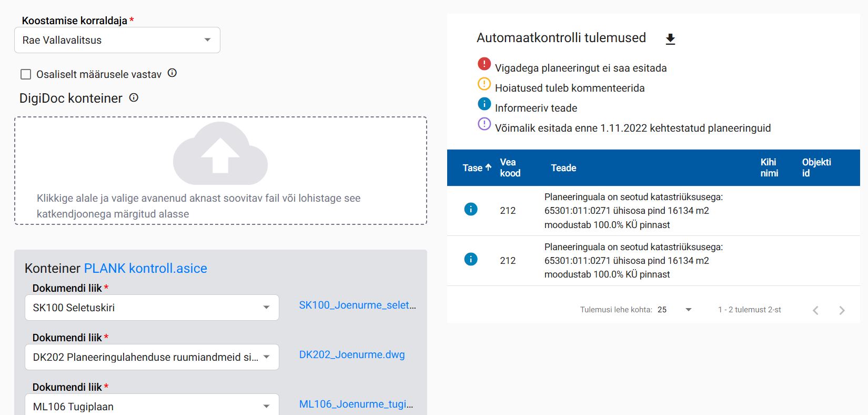Viewport: 868px width, 415px height.
Task: Click the info icon in the second result row
Action: pyautogui.click(x=471, y=259)
